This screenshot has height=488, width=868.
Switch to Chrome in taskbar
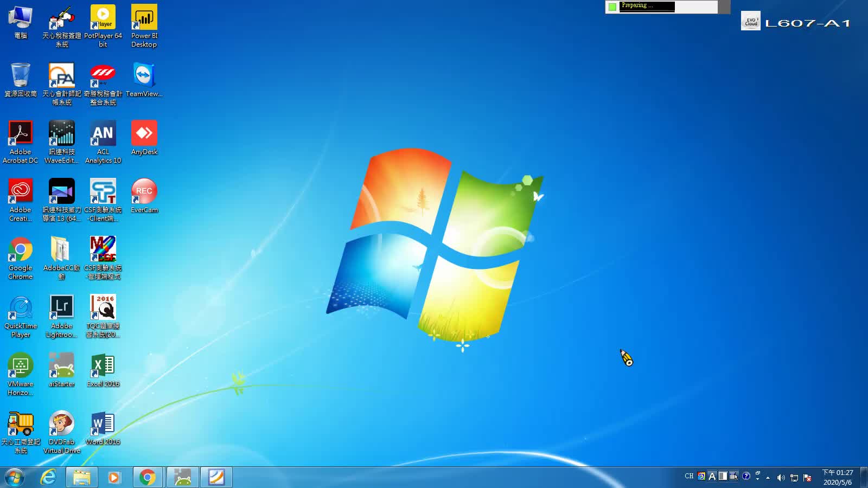click(148, 477)
